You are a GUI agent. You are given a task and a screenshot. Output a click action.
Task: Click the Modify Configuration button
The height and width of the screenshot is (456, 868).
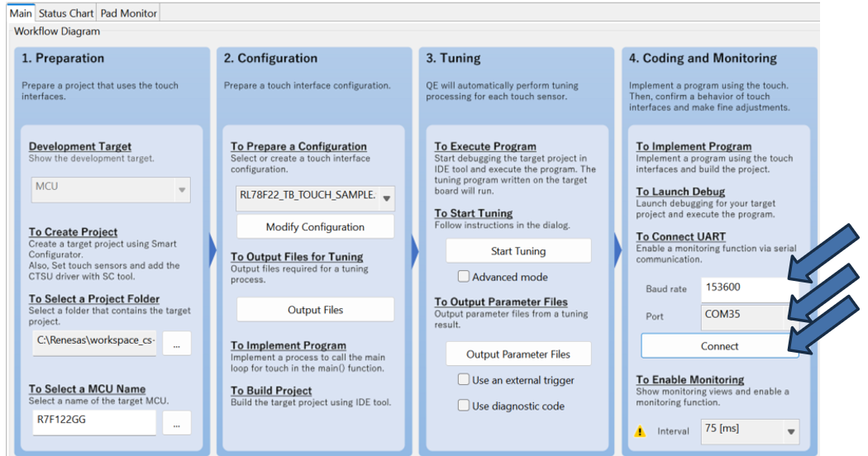point(315,227)
